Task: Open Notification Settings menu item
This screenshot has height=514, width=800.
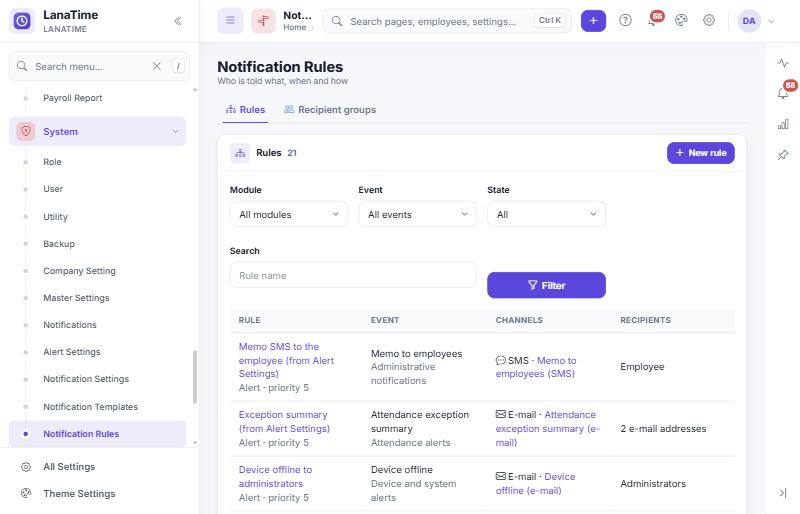Action: click(86, 379)
